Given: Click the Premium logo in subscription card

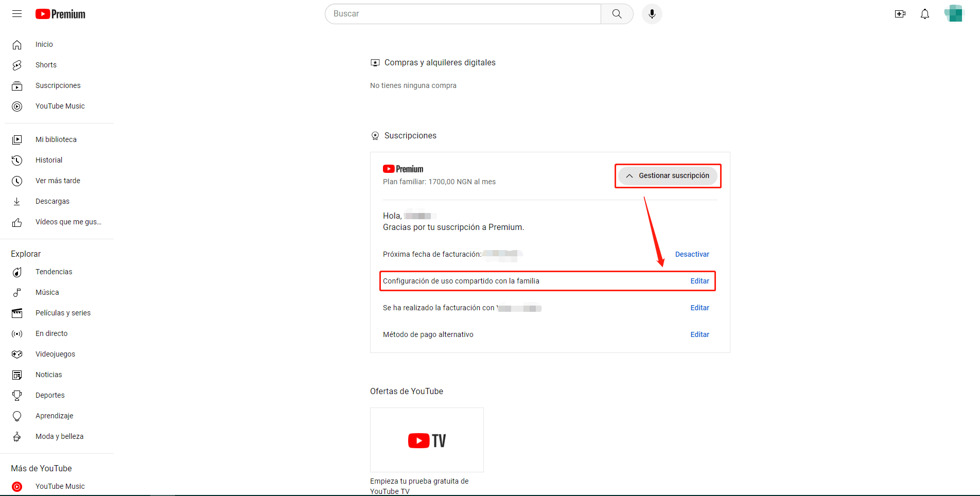Looking at the screenshot, I should [403, 169].
